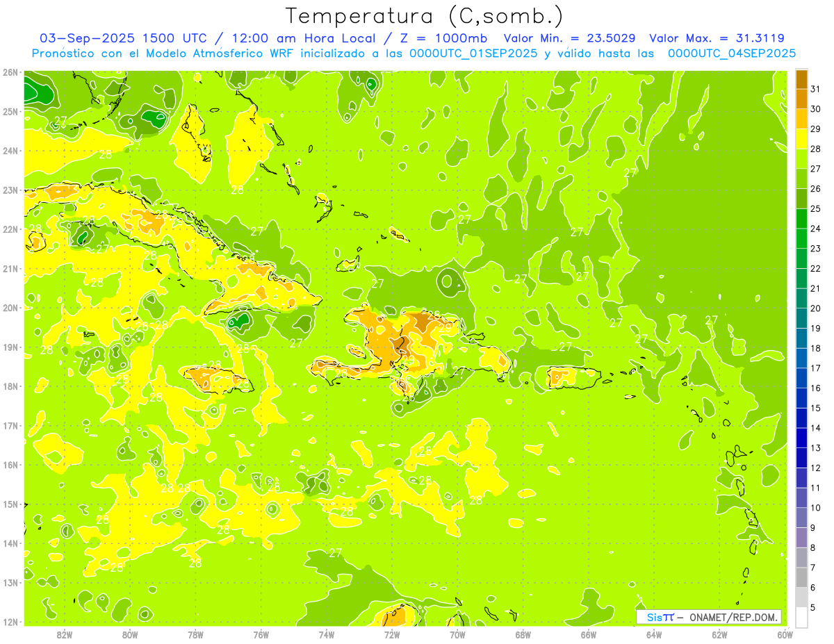Click the 17N latitude axis label

click(10, 425)
